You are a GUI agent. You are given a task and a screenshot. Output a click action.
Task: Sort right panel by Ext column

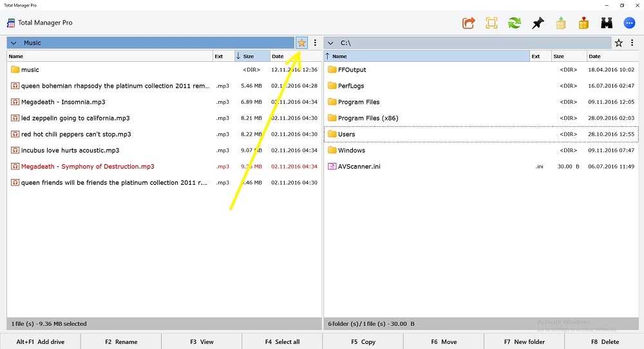(x=540, y=56)
